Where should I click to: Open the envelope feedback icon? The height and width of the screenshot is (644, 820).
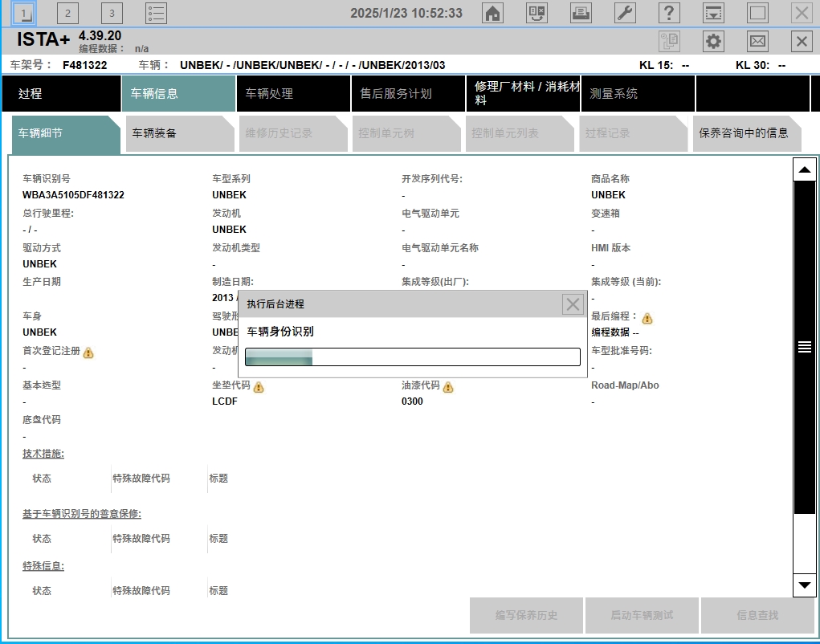757,42
